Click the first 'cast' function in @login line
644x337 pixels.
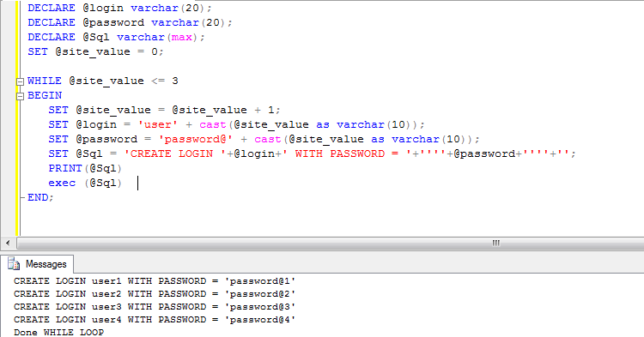213,124
